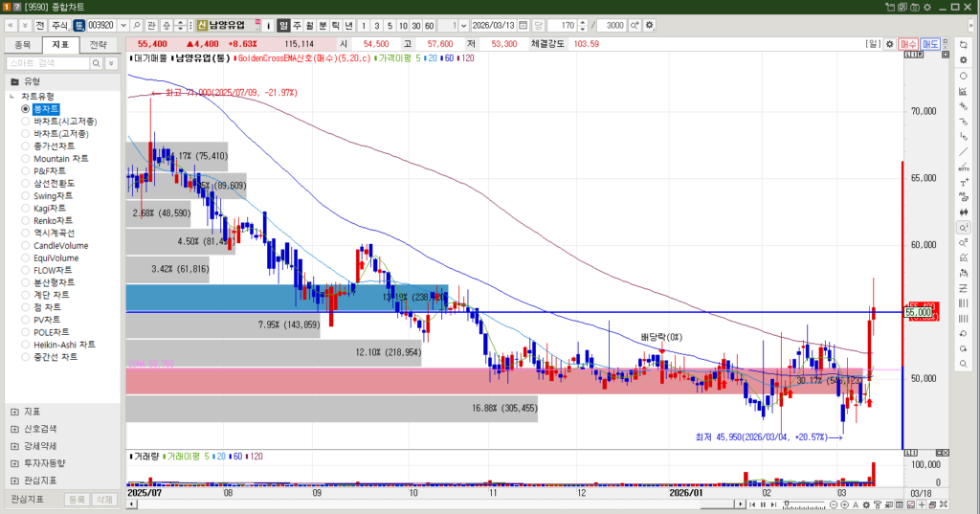Select the 바차트(시고저종) chart type
Screen dimensions: 980x514
(x=65, y=122)
